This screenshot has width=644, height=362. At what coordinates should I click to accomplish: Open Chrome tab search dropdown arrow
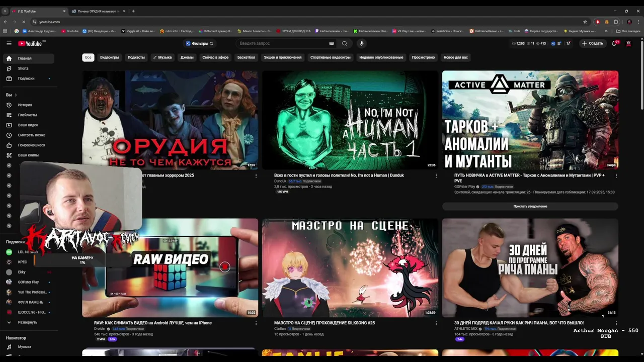point(5,11)
